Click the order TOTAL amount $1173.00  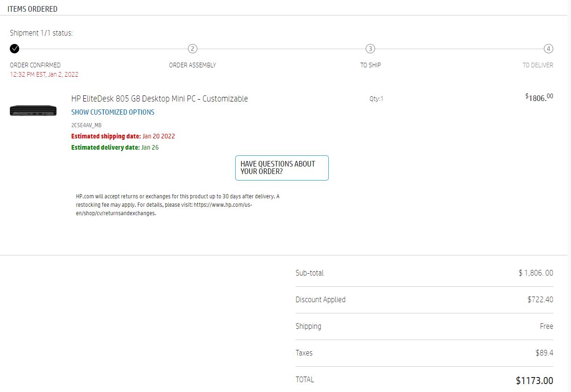(x=534, y=380)
